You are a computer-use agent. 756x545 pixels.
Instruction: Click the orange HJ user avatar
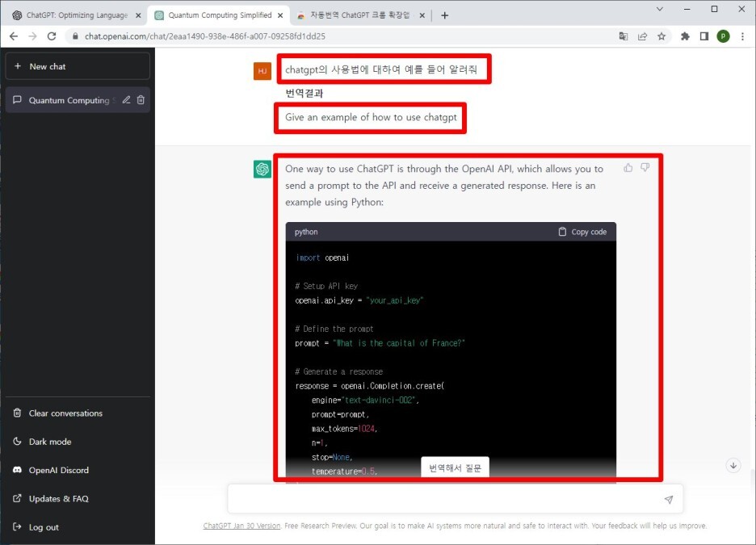(x=262, y=71)
